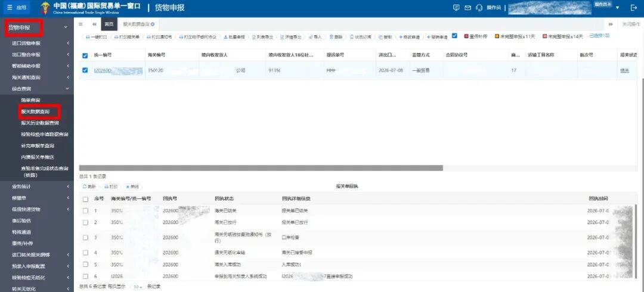
Task: Uncheck the declaration row starting I202600
Action: (x=85, y=70)
